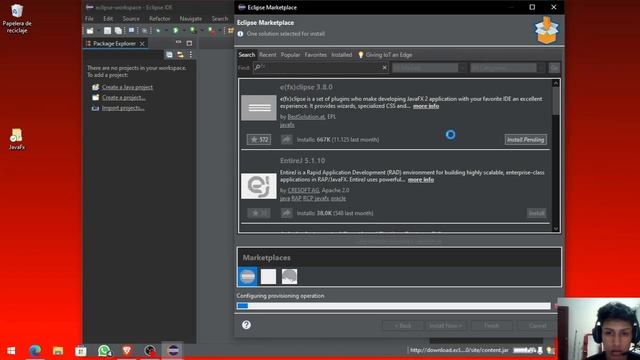
Task: Click the Import projects... link
Action: (123, 108)
